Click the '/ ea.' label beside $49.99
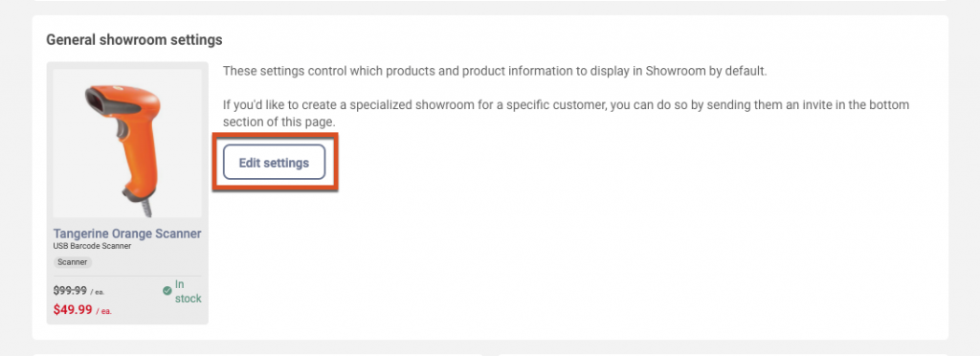The height and width of the screenshot is (356, 980). click(103, 311)
